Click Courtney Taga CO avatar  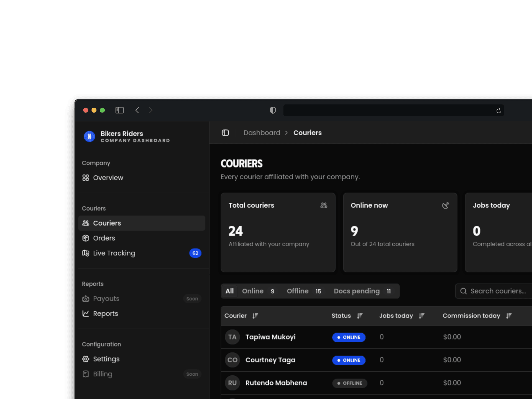(x=232, y=360)
